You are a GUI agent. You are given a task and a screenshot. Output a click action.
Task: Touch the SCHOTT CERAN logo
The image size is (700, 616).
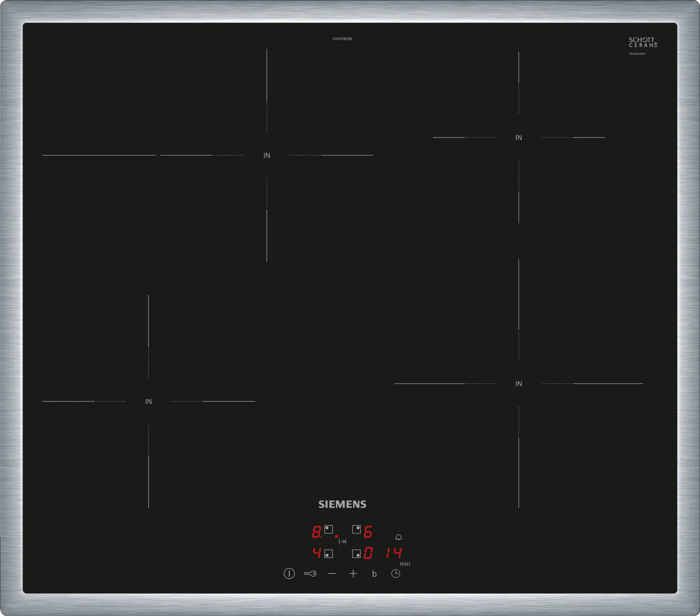pyautogui.click(x=643, y=42)
